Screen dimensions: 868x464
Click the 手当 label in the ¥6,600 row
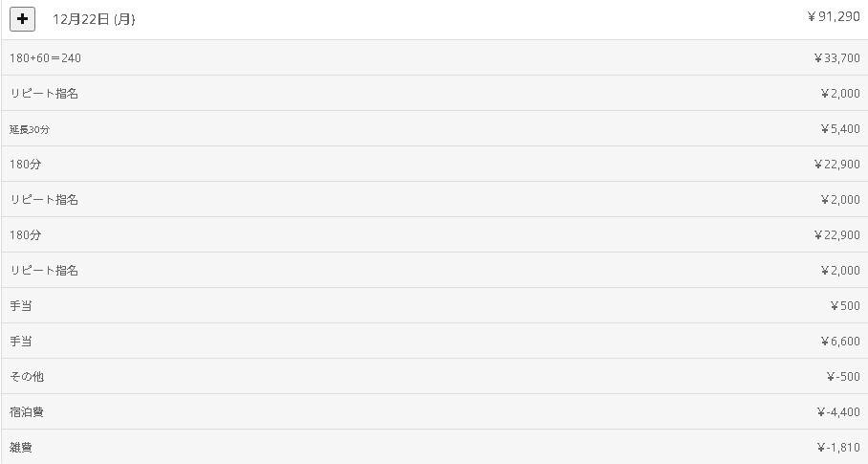coord(21,342)
